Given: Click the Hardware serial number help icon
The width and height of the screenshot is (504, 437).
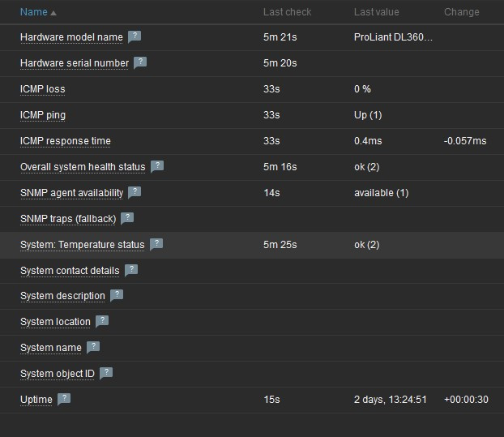Looking at the screenshot, I should click(x=140, y=62).
